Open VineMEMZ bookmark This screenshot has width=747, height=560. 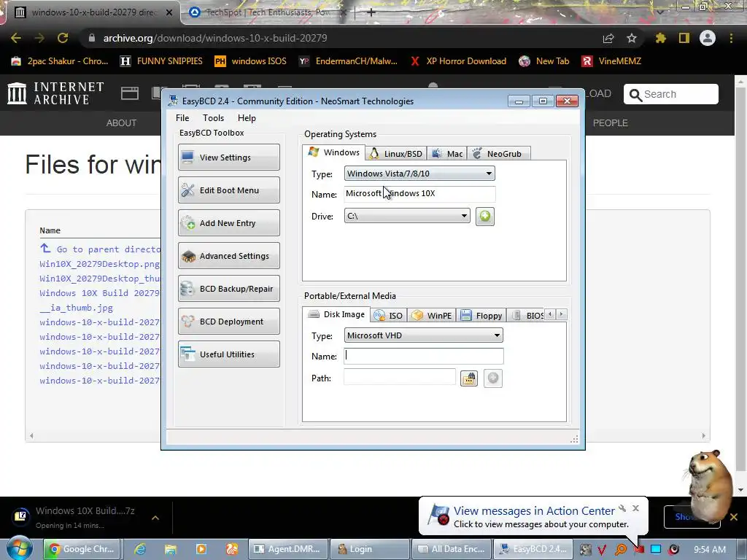[x=611, y=61]
